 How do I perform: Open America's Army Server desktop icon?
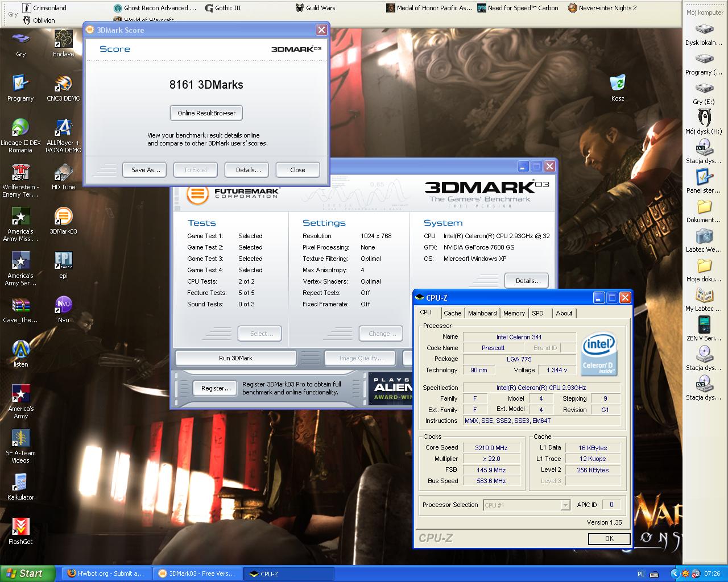pos(21,269)
